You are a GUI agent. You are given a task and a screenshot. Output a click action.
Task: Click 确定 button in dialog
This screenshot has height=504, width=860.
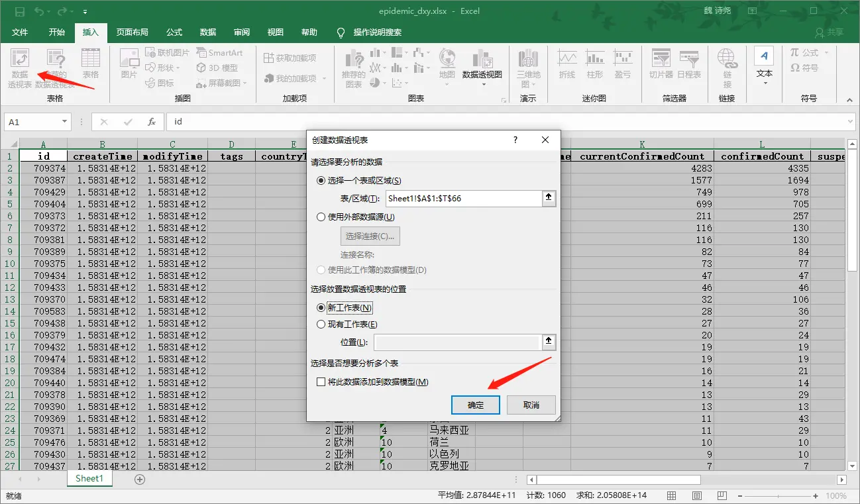coord(476,405)
